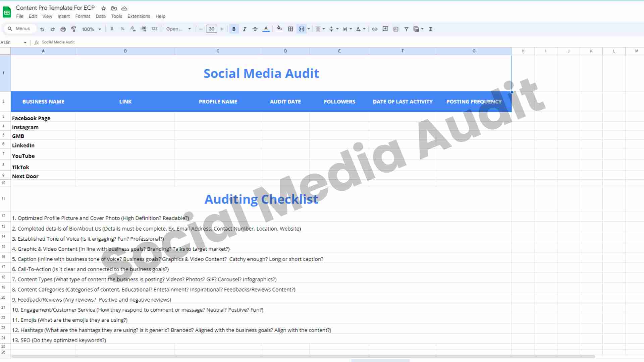Create a filter with the funnel icon
Viewport: 644px width, 362px height.
(x=406, y=29)
